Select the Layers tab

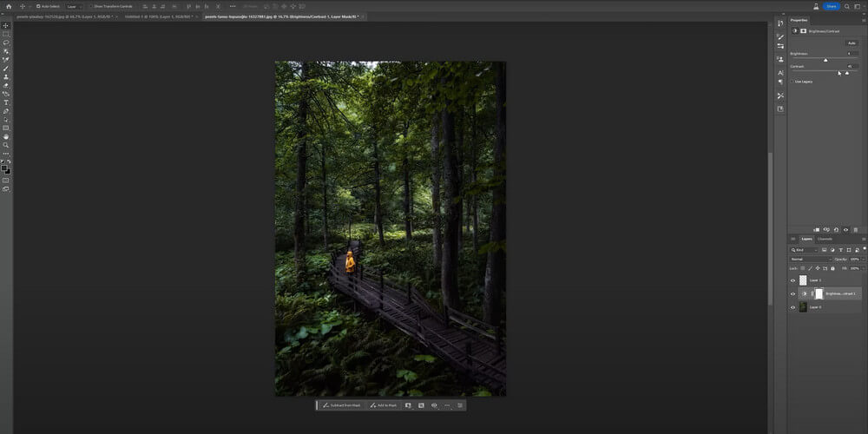point(807,240)
